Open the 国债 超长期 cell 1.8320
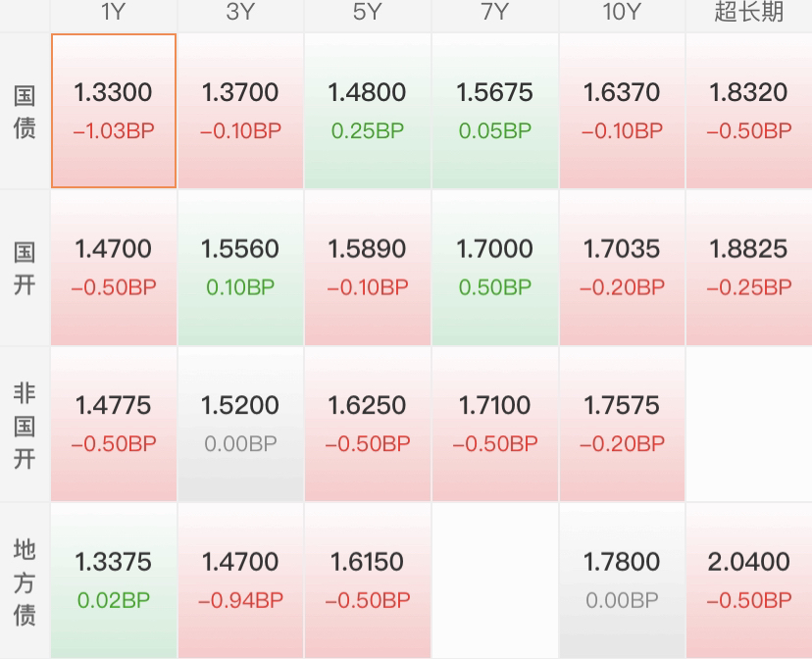Screen dimensions: 812x659 [749, 111]
